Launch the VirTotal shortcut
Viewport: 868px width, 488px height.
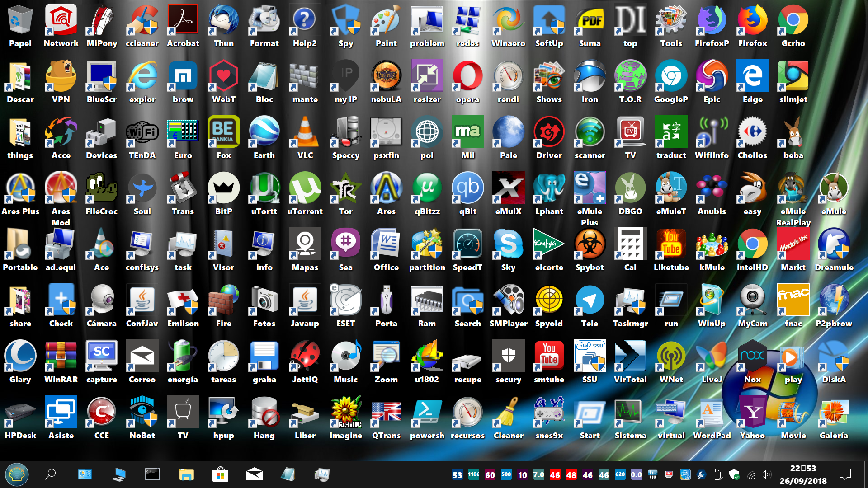[x=631, y=362]
